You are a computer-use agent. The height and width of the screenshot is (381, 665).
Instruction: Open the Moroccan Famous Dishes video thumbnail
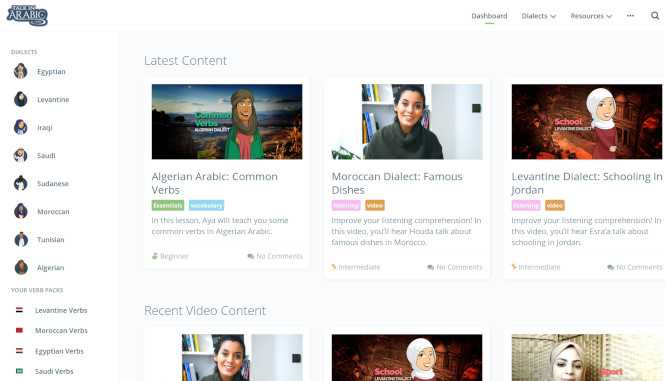coord(407,122)
